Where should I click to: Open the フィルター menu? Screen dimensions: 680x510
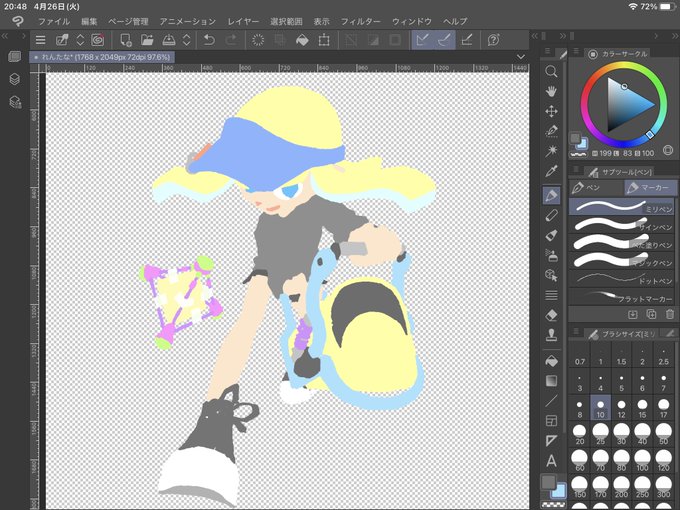point(360,21)
